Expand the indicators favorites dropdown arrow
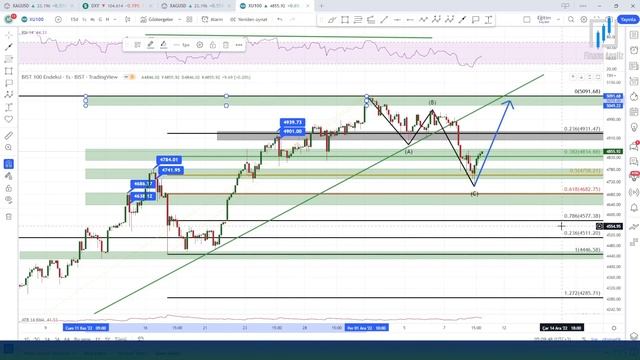640x360 pixels. pyautogui.click(x=180, y=19)
